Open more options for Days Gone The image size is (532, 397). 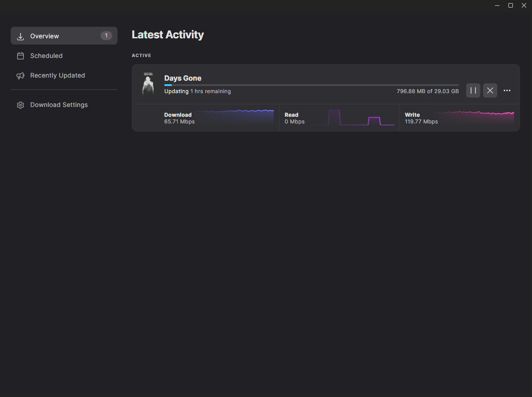coord(507,90)
